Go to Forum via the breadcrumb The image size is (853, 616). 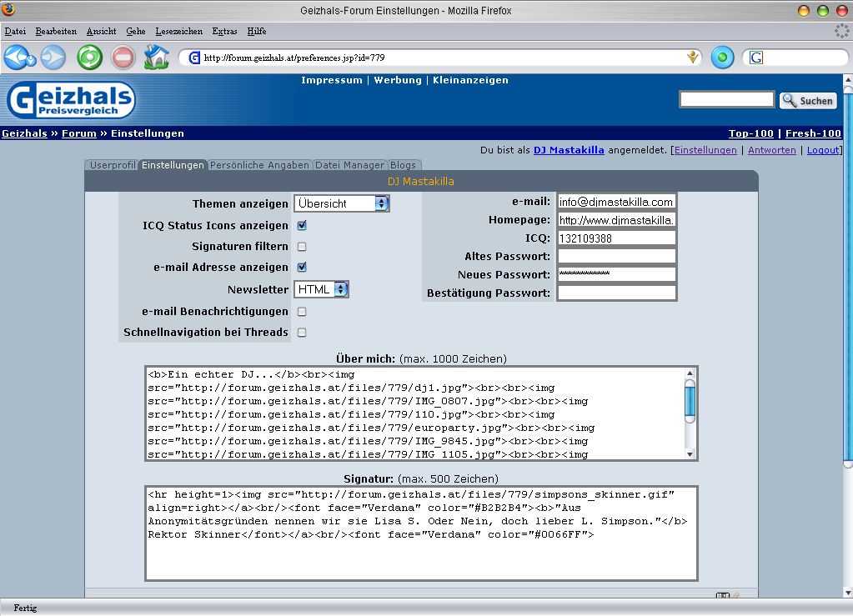pos(79,133)
